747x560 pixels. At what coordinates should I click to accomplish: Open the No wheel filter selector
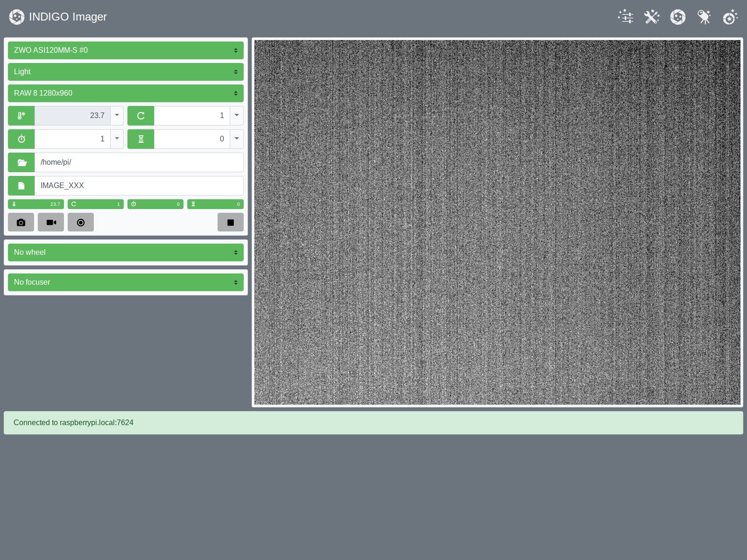click(126, 252)
